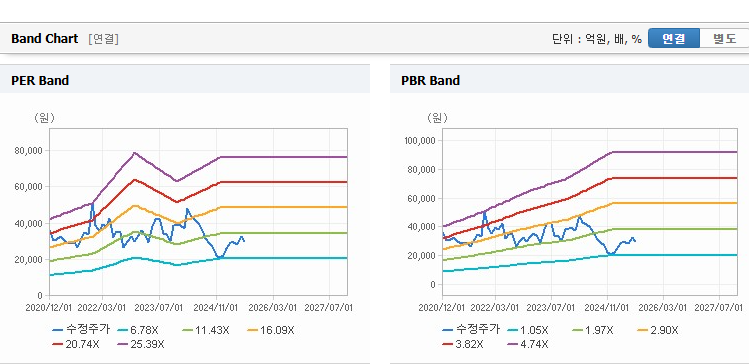Viewport: 749px width, 364px height.
Task: Click 2022/03/01 x-axis label in PER Band
Action: pos(102,308)
